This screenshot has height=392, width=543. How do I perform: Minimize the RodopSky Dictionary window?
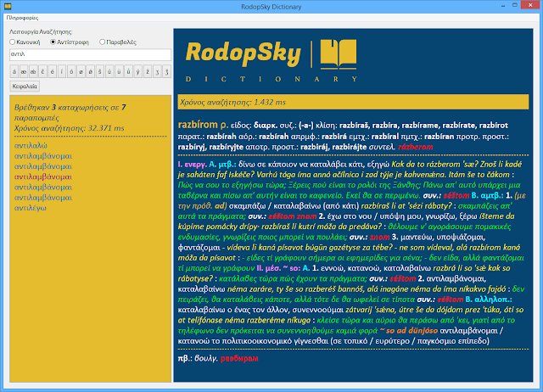[503, 6]
